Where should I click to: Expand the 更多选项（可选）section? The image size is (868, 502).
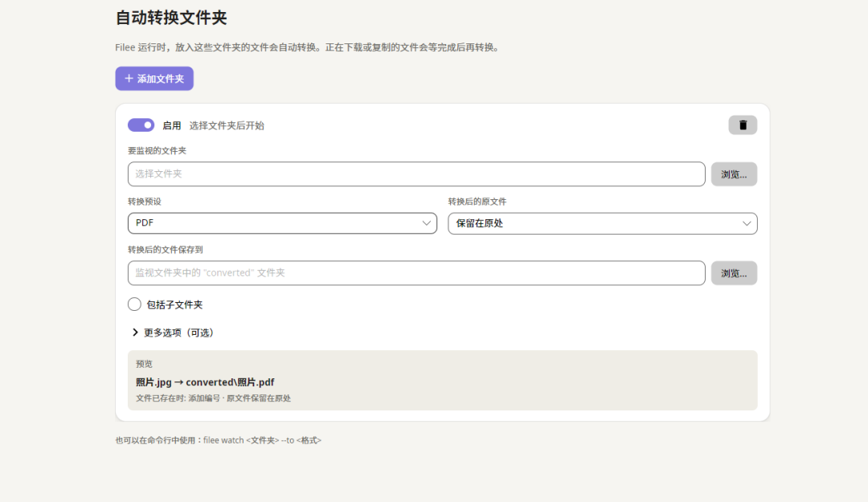click(x=174, y=332)
